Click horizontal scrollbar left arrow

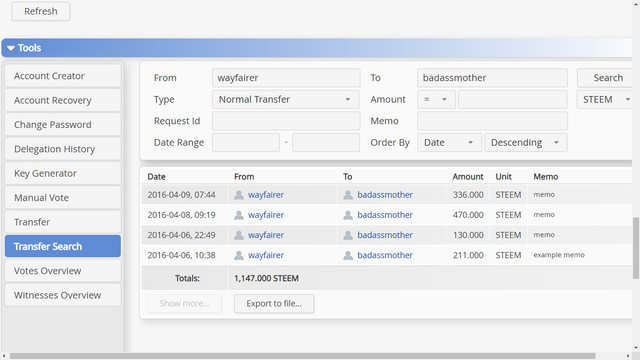point(4,356)
